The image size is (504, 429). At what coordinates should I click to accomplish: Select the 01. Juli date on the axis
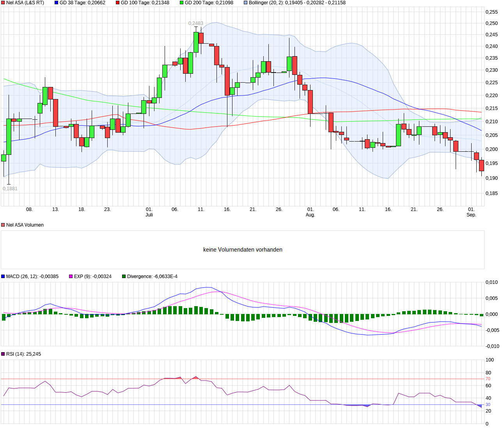tap(149, 212)
